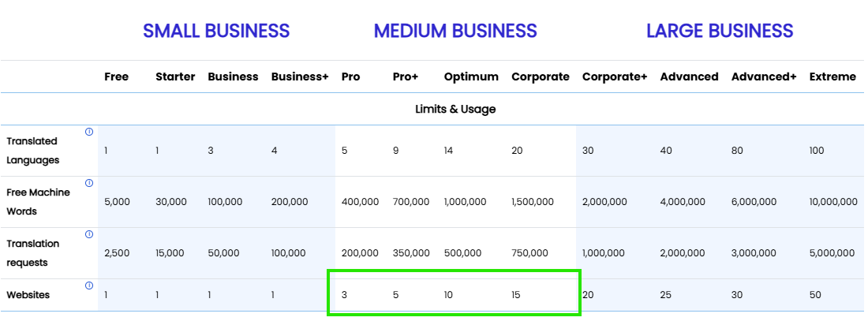Click the info icon beside Free Machine Words
868x321 pixels.
(x=89, y=183)
